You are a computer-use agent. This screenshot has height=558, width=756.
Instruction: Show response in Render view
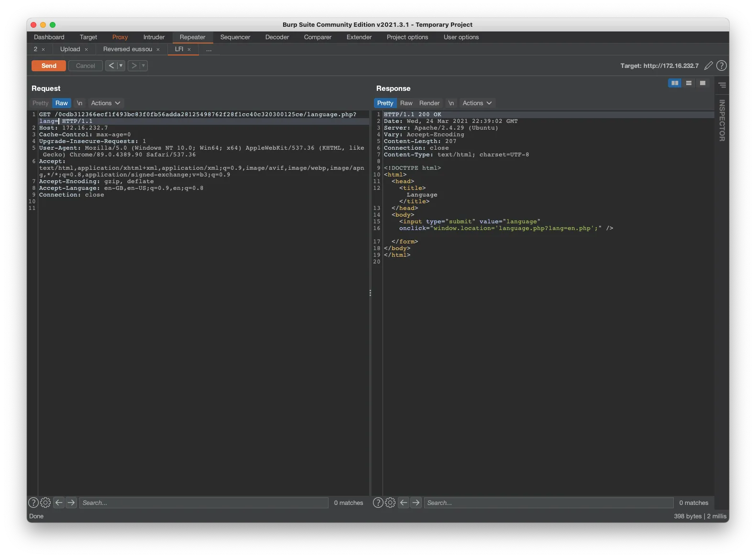[429, 103]
